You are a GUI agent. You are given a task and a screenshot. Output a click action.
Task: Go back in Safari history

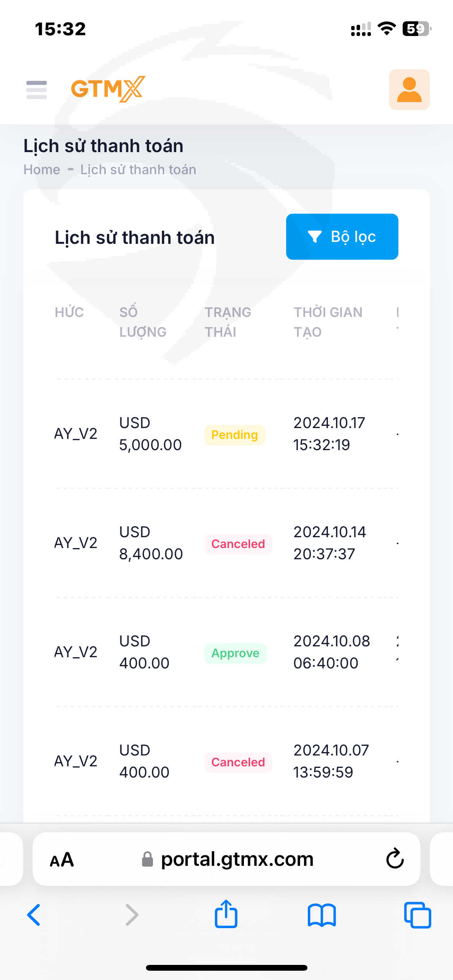(34, 915)
